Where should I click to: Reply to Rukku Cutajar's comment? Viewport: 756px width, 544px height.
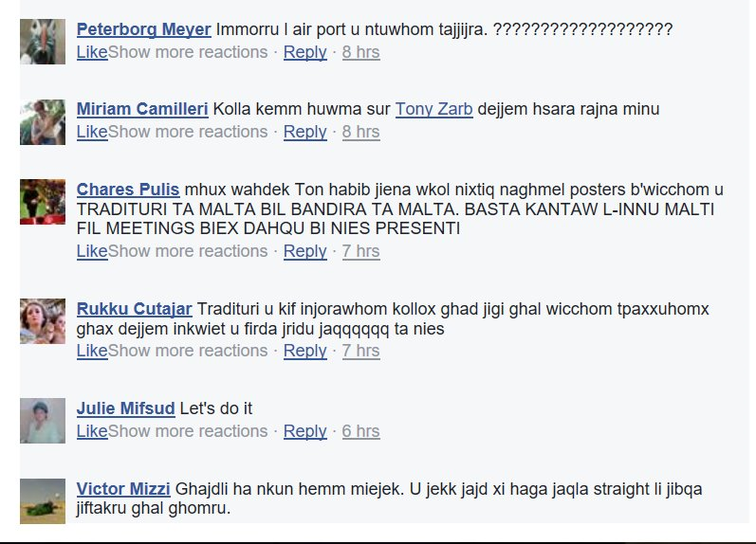coord(304,351)
